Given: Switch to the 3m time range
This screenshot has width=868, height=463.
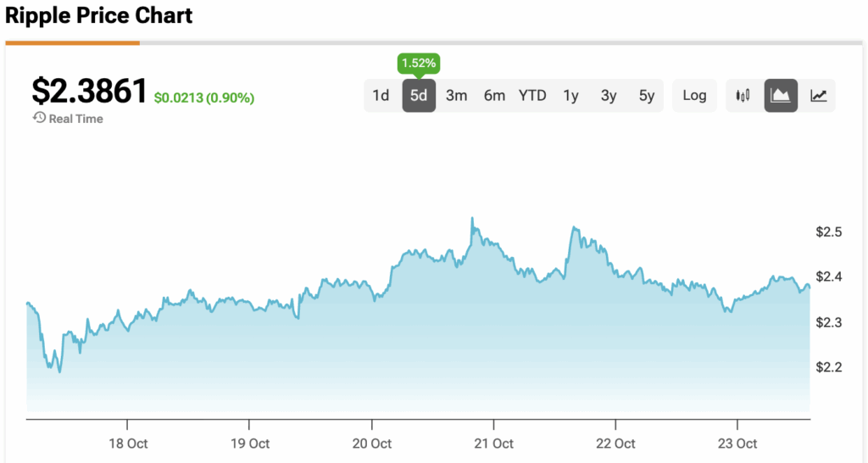Looking at the screenshot, I should 457,96.
